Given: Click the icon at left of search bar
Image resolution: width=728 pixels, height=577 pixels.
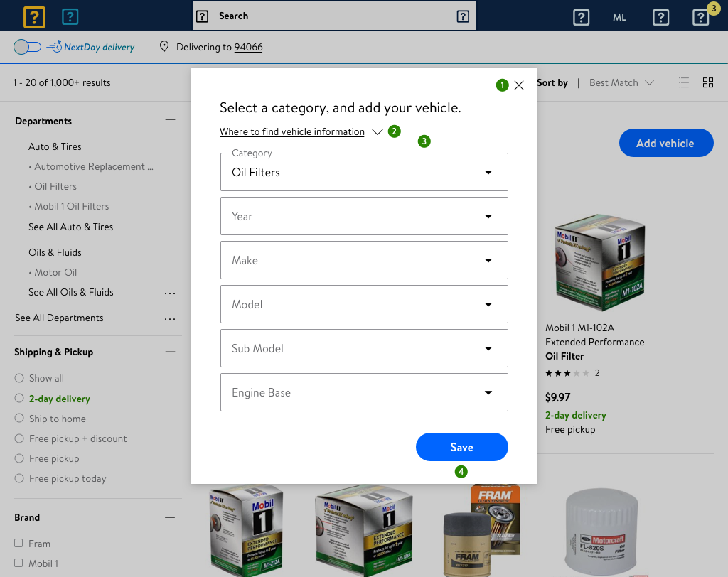Looking at the screenshot, I should click(x=202, y=16).
